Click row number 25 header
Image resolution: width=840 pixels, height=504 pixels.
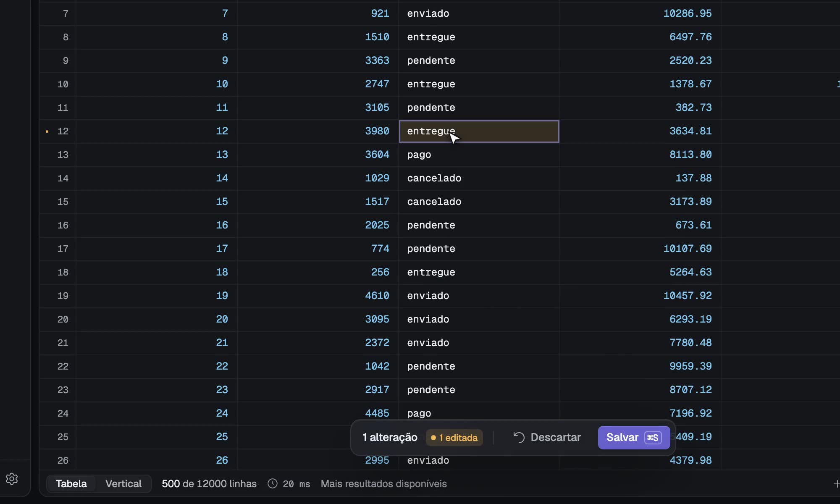click(58, 437)
